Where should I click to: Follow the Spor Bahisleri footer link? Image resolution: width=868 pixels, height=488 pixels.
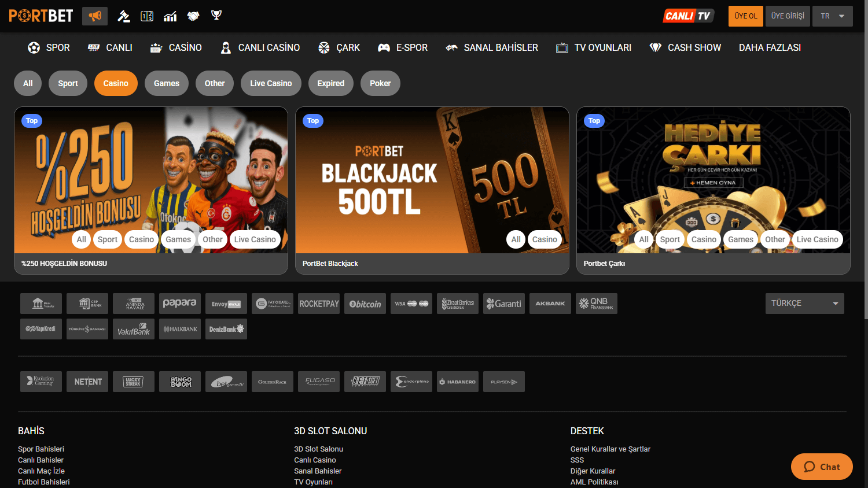41,449
